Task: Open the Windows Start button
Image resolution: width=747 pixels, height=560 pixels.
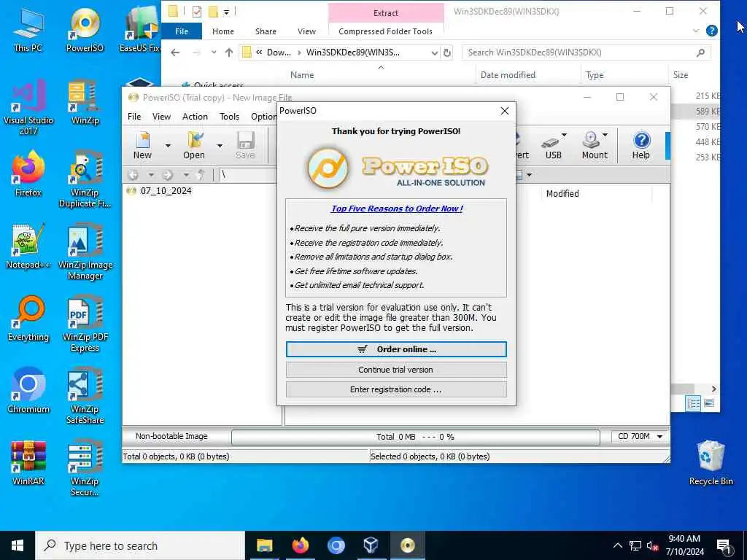Action: coord(18,545)
